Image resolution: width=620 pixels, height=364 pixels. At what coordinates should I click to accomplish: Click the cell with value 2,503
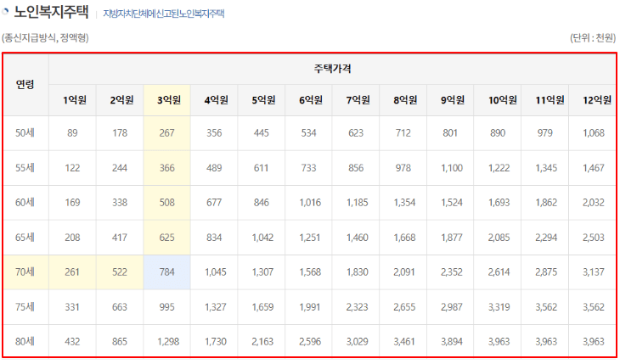[592, 238]
